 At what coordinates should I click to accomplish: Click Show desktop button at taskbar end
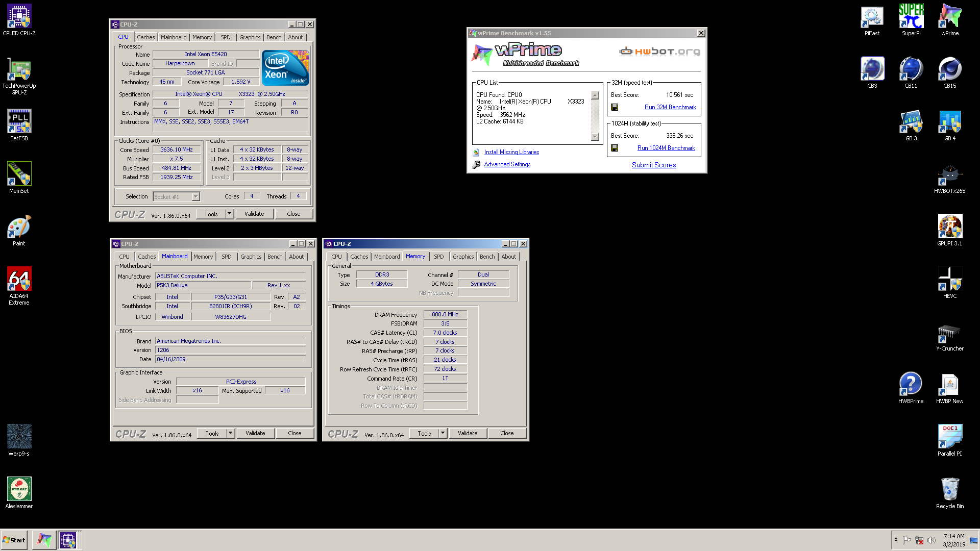point(974,540)
